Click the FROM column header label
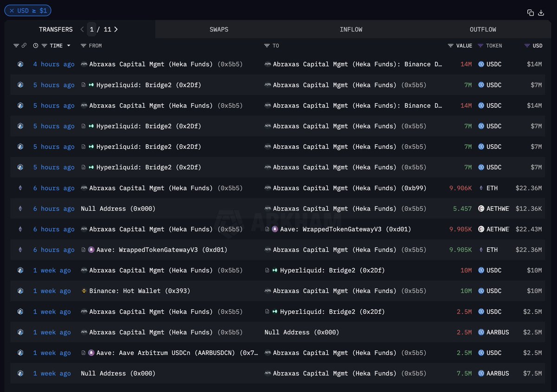This screenshot has width=557, height=392. click(95, 45)
